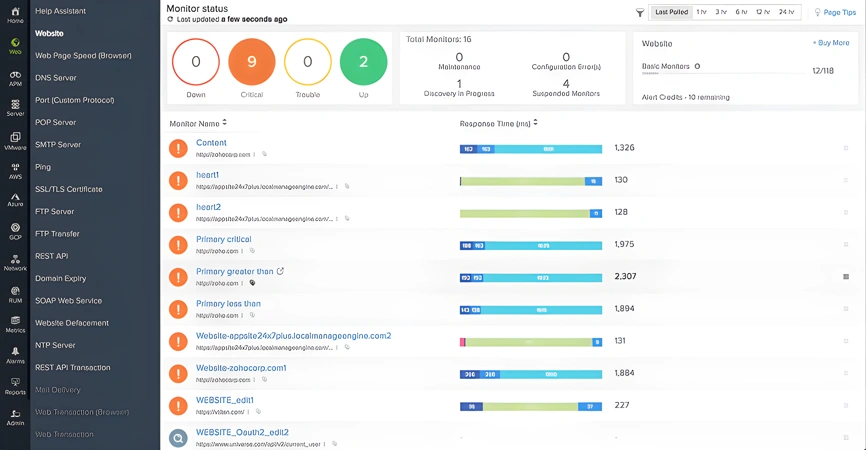Open Web Page Speed (Browser) menu item
866x450 pixels.
(x=83, y=55)
